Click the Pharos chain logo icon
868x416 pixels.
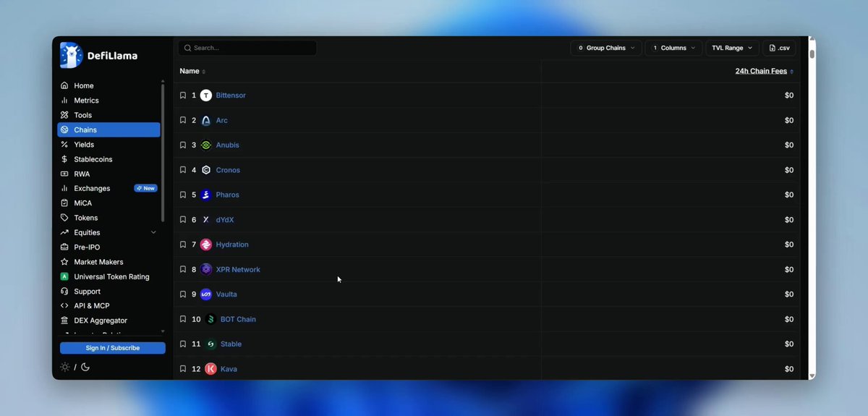pos(206,195)
